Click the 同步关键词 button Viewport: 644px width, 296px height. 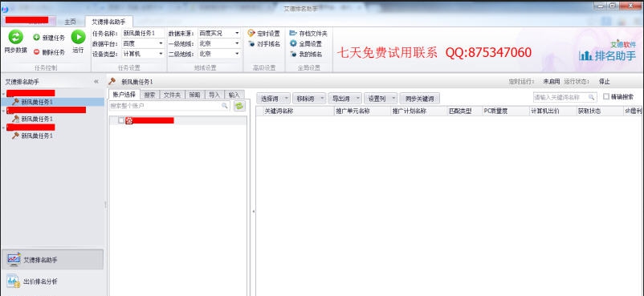[x=419, y=99]
